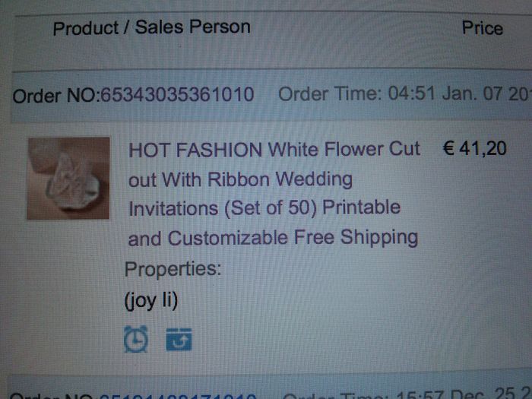Open order number 65343035361010
Image resolution: width=532 pixels, height=399 pixels.
177,95
